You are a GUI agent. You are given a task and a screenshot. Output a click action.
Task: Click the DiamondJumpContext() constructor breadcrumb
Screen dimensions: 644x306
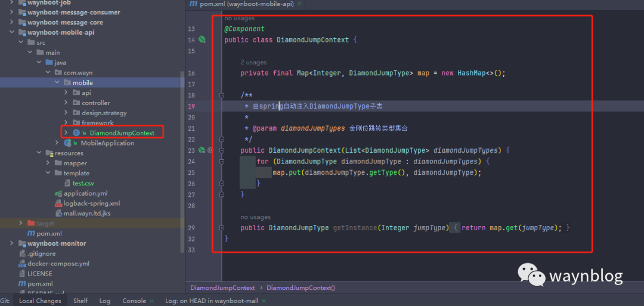click(301, 288)
